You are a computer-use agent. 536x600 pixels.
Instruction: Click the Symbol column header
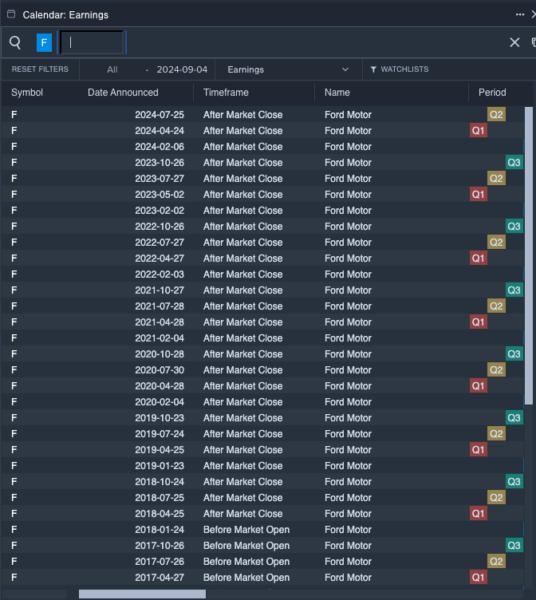click(x=27, y=93)
